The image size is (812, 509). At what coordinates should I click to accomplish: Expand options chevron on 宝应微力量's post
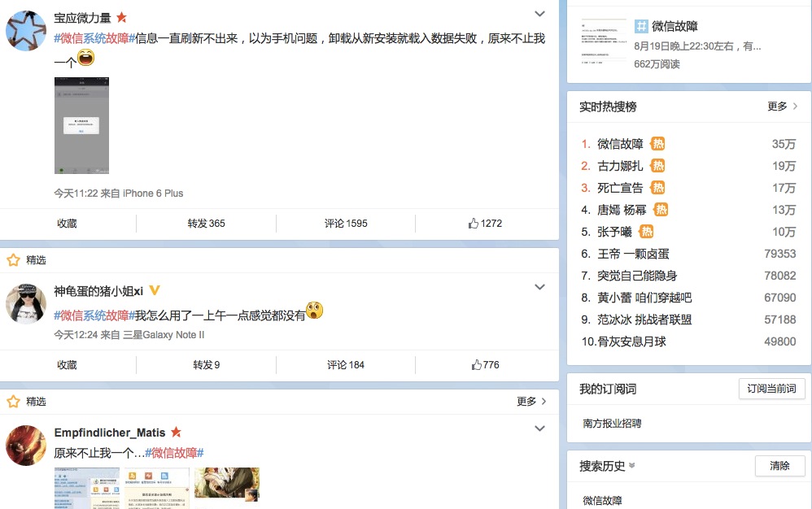(539, 14)
